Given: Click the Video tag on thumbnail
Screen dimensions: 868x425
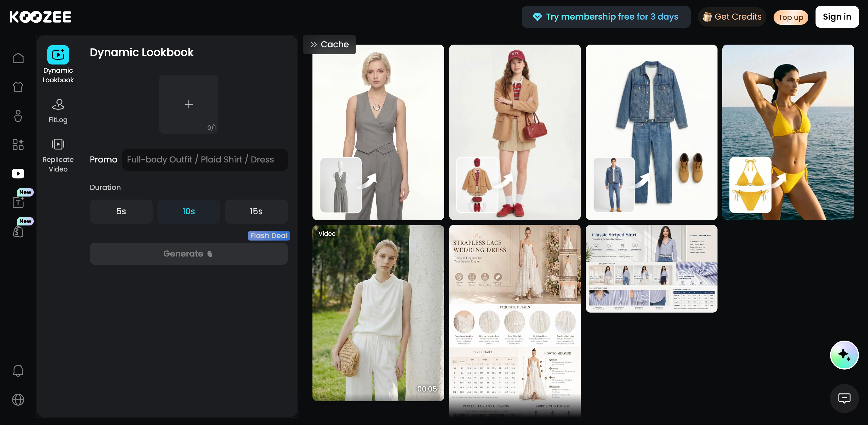Looking at the screenshot, I should point(327,234).
